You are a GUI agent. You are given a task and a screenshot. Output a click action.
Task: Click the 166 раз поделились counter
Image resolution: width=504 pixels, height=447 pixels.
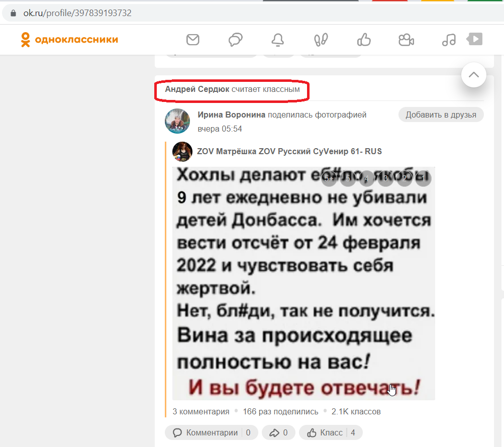click(x=280, y=412)
